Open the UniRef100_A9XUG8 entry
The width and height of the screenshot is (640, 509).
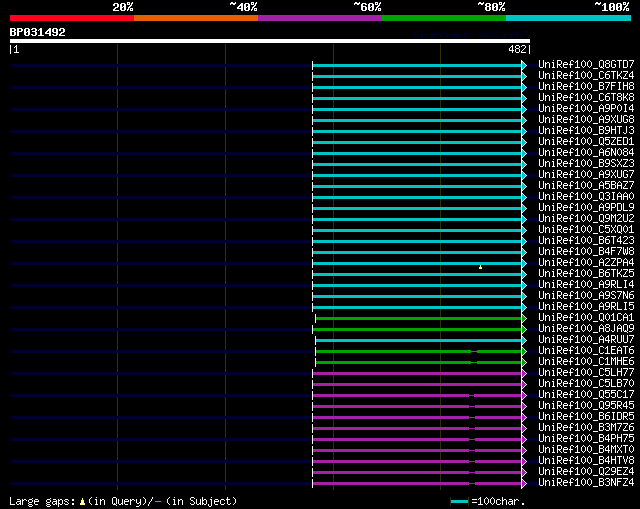pyautogui.click(x=586, y=120)
